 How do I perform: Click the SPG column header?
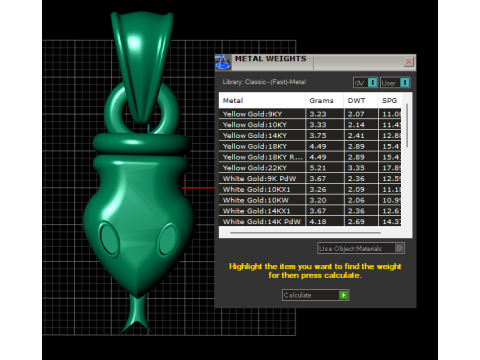pyautogui.click(x=390, y=100)
